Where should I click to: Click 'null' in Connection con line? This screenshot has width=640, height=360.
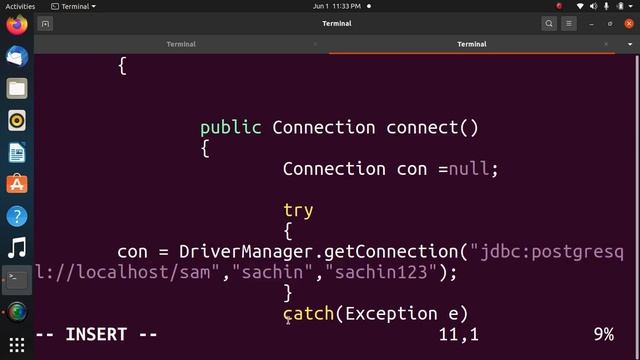coord(469,169)
